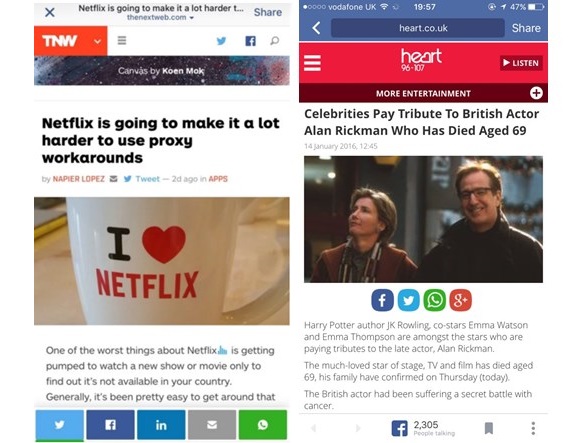Expand More Entertainment with plus icon
Screen dimensions: 584x443
pyautogui.click(x=536, y=93)
